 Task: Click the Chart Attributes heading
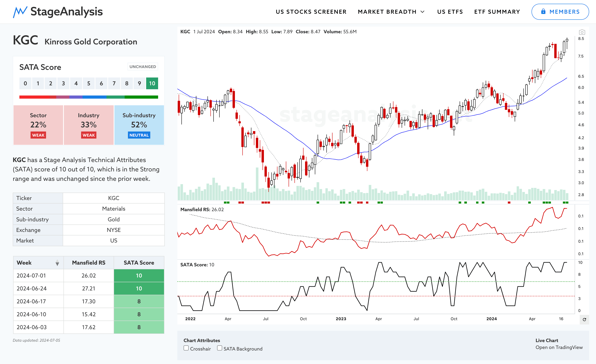point(202,340)
